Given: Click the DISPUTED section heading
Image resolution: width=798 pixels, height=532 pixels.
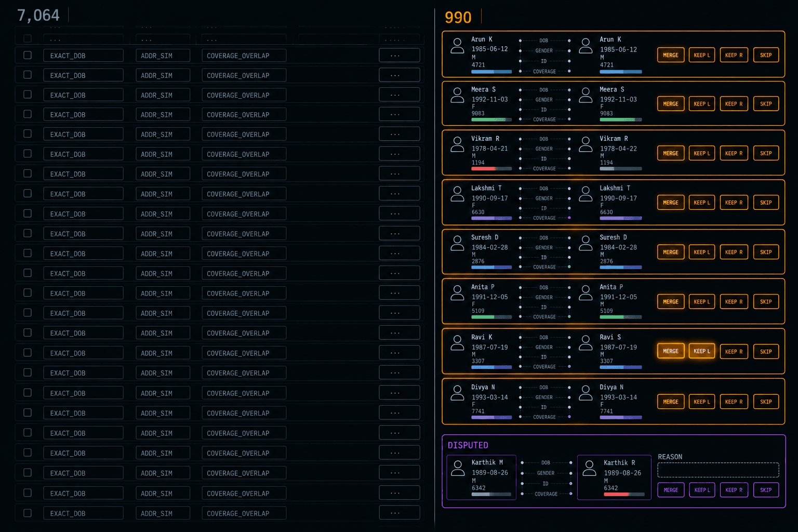Looking at the screenshot, I should 468,445.
